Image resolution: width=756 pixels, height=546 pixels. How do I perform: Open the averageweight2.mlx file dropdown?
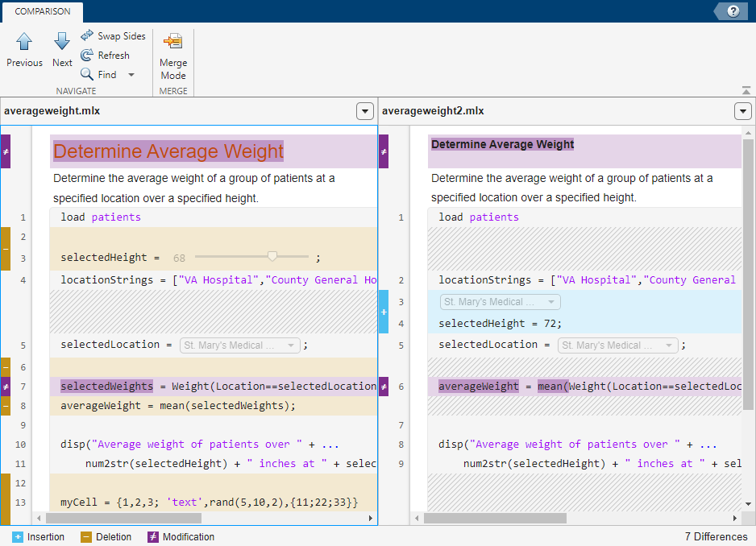pyautogui.click(x=742, y=111)
